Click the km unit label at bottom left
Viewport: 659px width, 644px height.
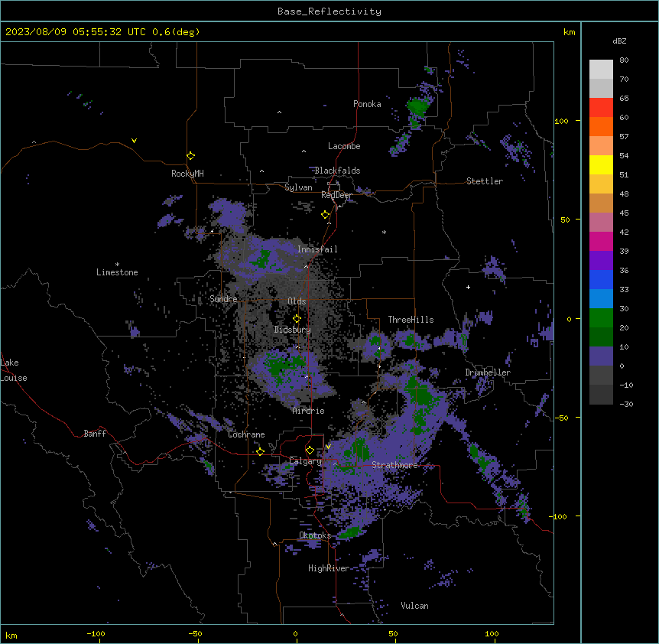[11, 636]
